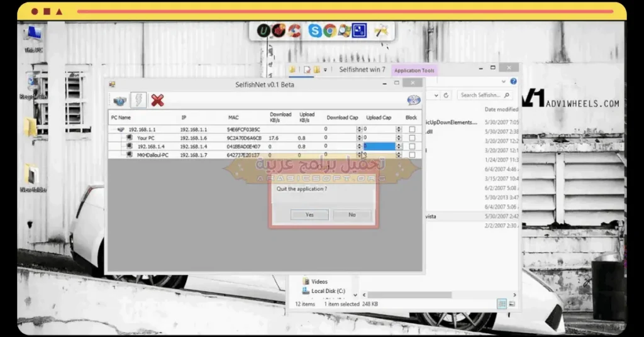This screenshot has width=644, height=337.
Task: Click the Search Selfishnet input box
Action: [x=480, y=95]
